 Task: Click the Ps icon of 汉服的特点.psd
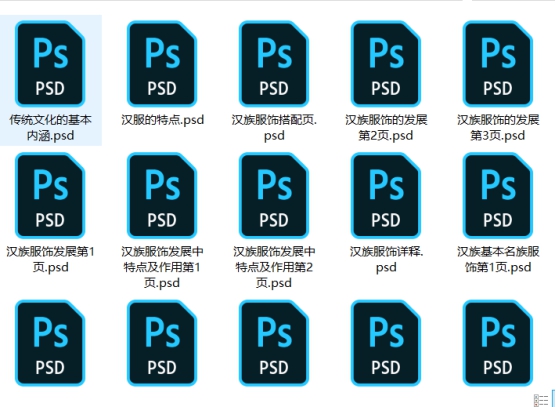(162, 63)
